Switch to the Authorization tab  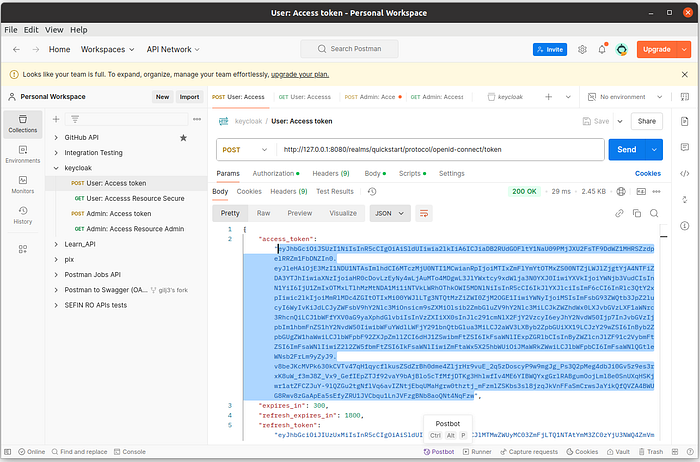tap(275, 173)
